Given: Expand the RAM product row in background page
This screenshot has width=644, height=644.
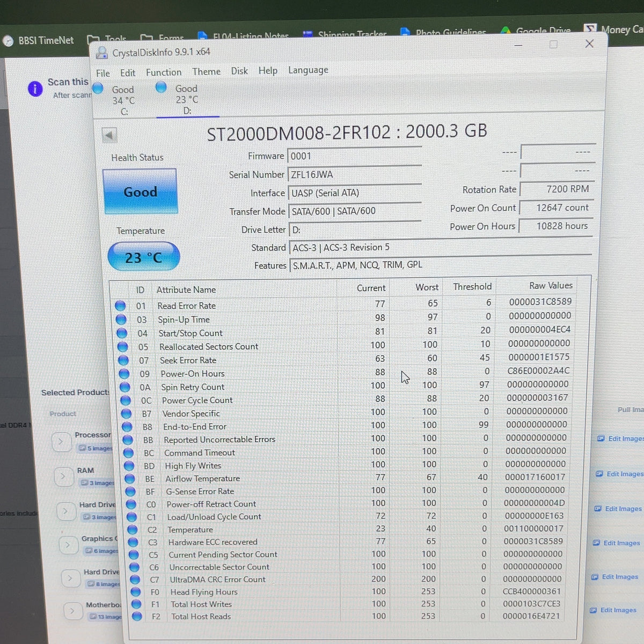Looking at the screenshot, I should point(63,477).
